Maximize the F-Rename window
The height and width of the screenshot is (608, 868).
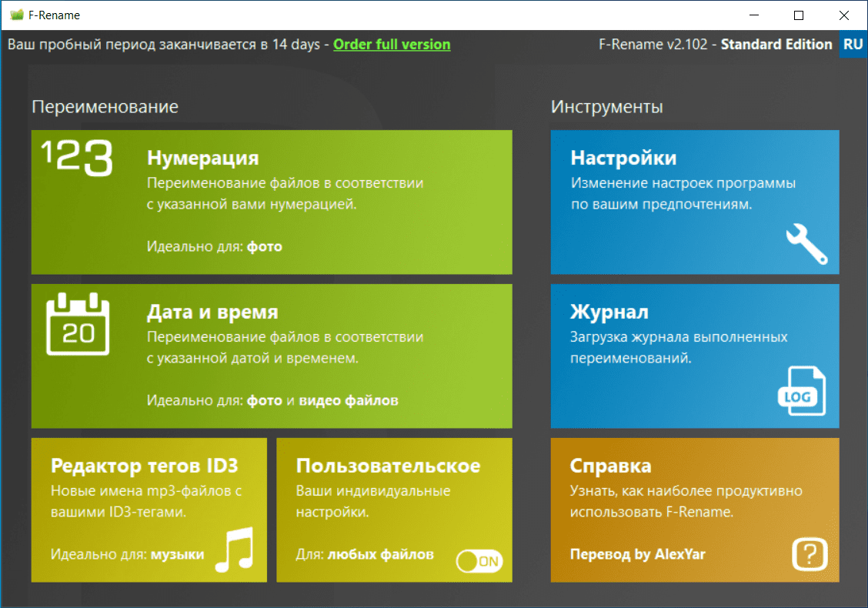(x=799, y=15)
